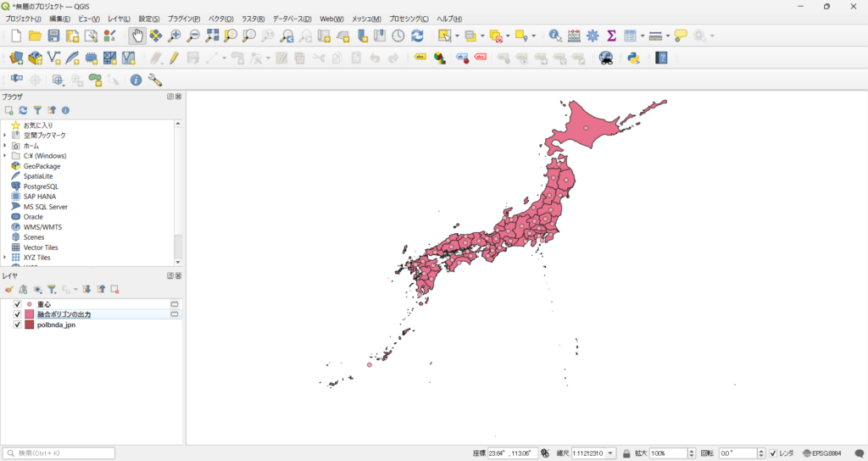The height and width of the screenshot is (461, 868).
Task: Select the Pan Map hand tool
Action: [136, 36]
